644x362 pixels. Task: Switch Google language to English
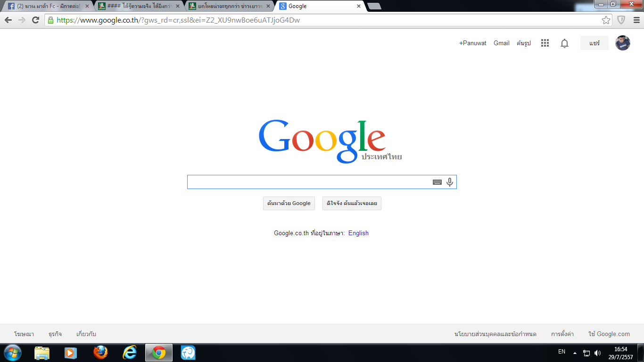tap(358, 233)
